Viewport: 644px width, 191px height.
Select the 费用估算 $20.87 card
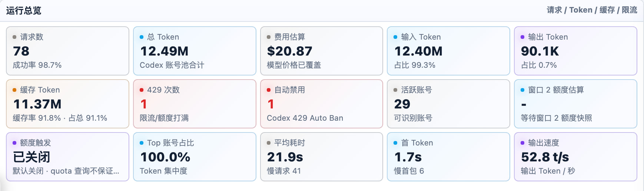(322, 51)
